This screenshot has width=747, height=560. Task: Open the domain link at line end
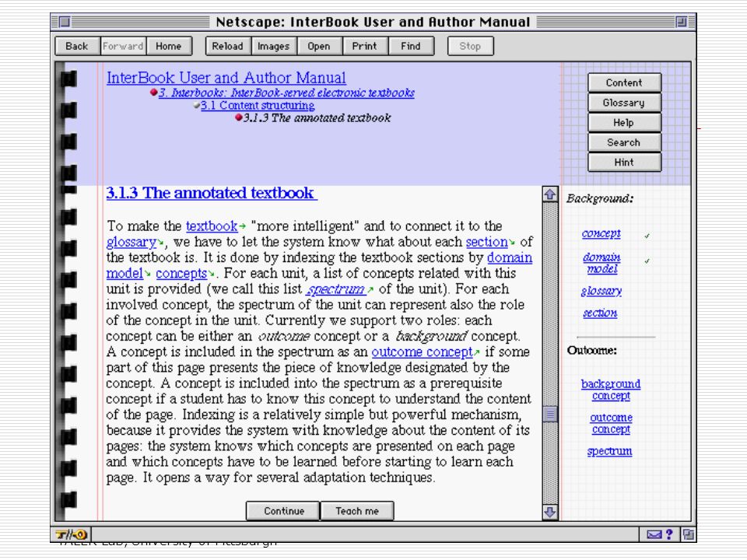click(x=509, y=257)
